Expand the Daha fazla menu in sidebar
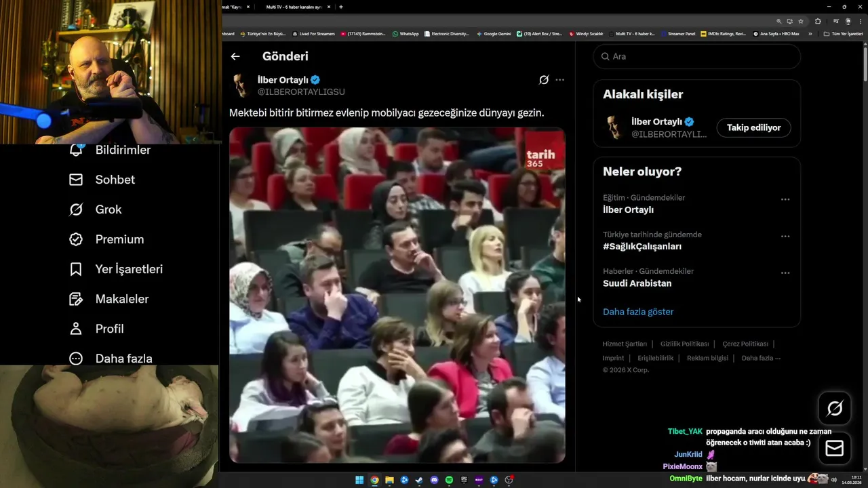 [x=111, y=359]
